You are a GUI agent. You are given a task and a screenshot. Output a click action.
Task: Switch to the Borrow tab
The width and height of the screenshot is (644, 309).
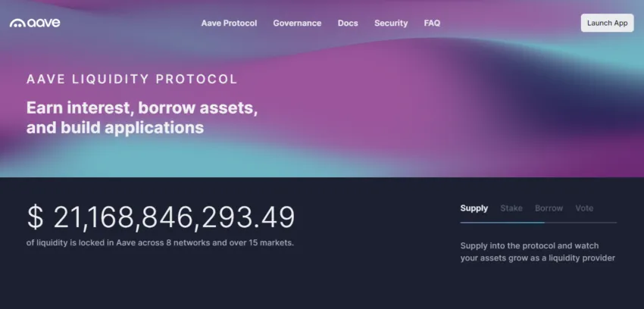point(549,208)
